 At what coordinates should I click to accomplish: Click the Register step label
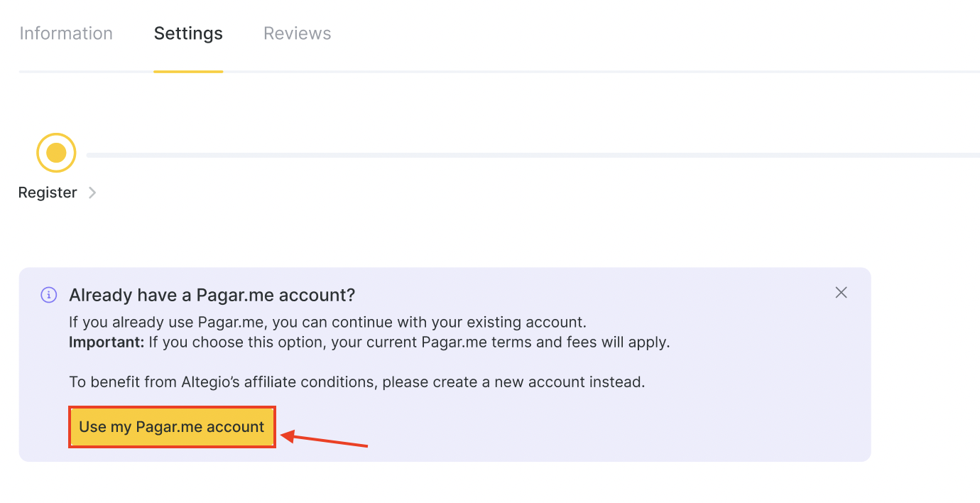48,193
